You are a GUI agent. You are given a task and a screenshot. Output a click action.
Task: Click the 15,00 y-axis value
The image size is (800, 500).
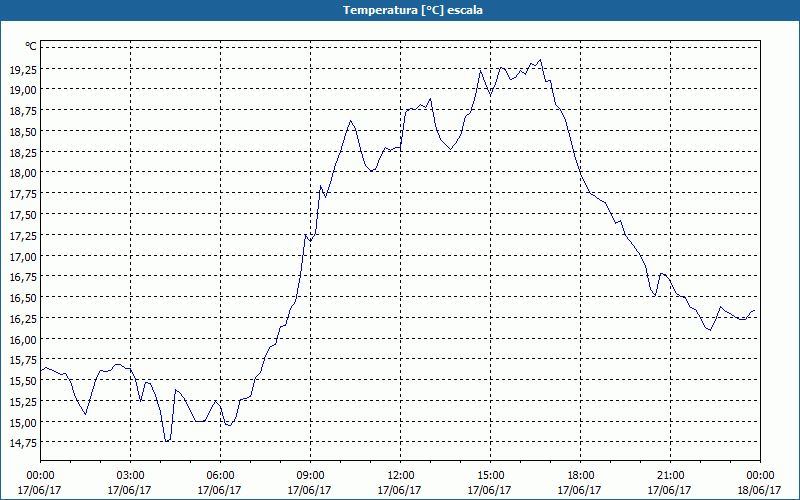pyautogui.click(x=23, y=422)
